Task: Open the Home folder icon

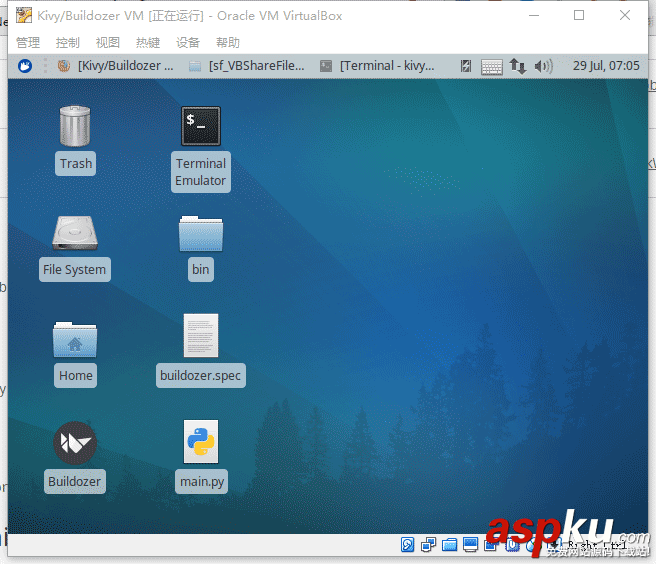Action: (x=75, y=339)
